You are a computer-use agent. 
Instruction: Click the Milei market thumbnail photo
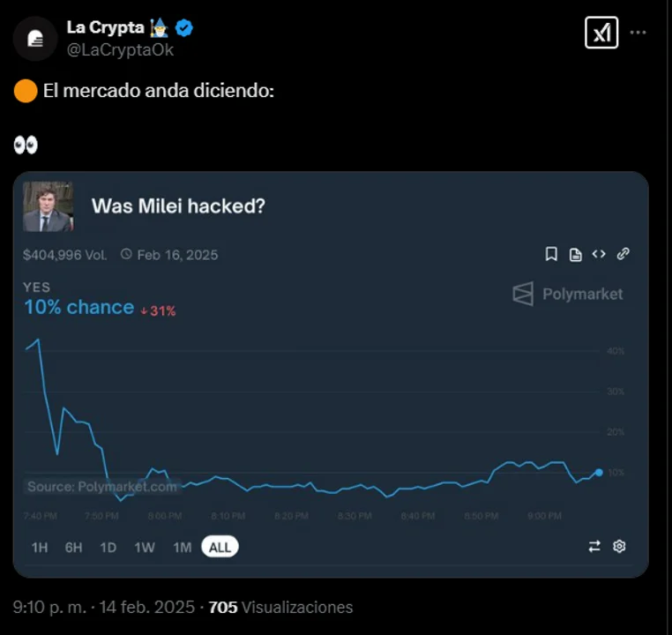pyautogui.click(x=48, y=206)
